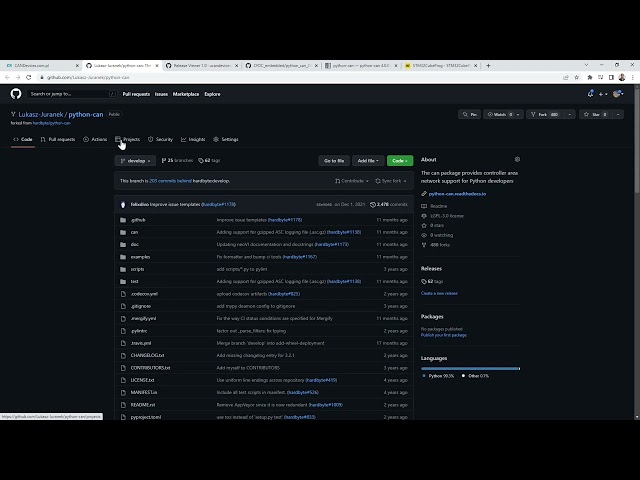Open the 2,478 commits history link
Viewport: 640px width, 480px height.
click(389, 204)
